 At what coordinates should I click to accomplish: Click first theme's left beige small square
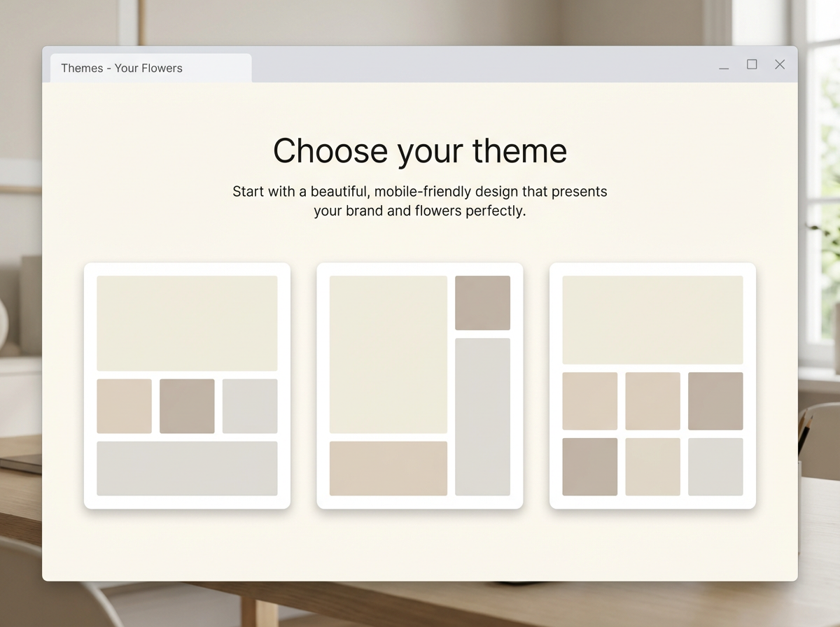coord(124,406)
